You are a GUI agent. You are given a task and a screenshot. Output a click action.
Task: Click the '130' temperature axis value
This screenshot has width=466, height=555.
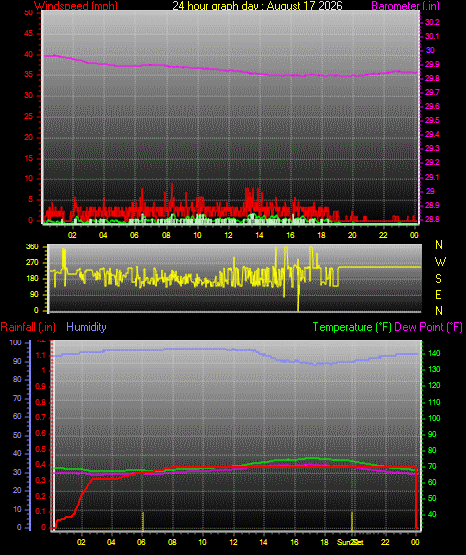click(434, 369)
